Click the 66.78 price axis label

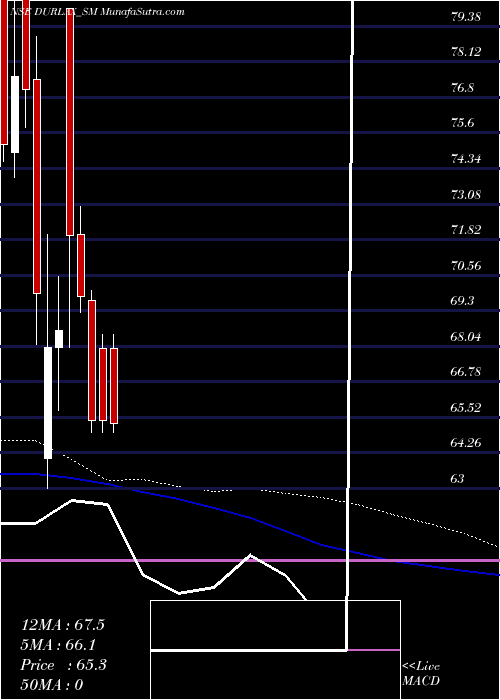[466, 372]
